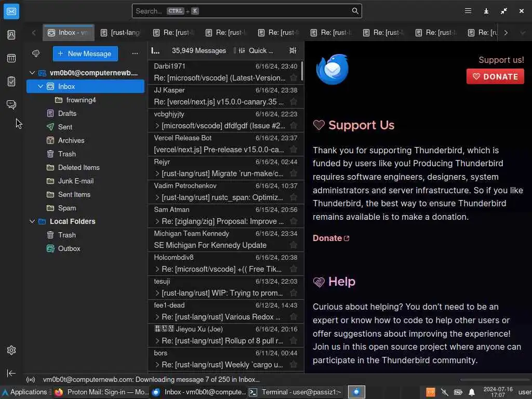
Task: Follow the Donate link
Action: (331, 238)
